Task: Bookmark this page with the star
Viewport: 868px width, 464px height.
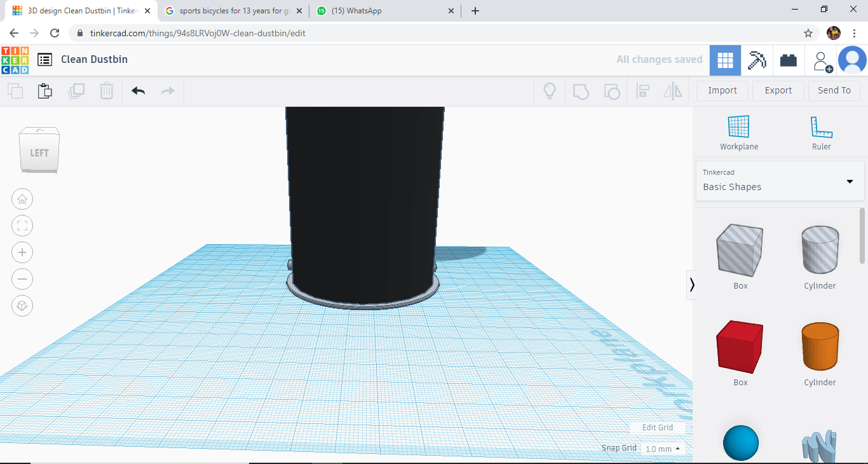Action: 808,33
